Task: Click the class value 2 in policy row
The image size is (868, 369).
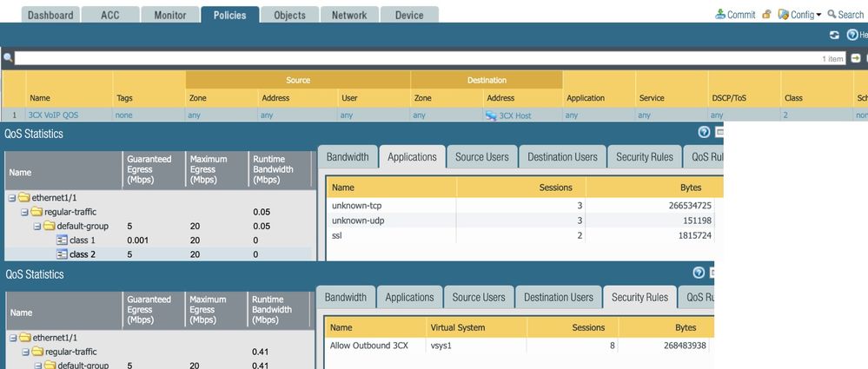Action: click(x=785, y=115)
